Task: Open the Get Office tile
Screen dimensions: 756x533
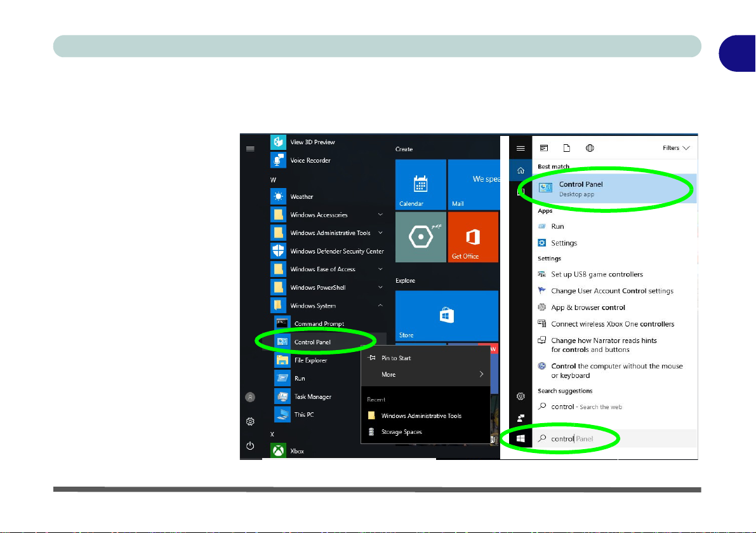Action: (x=473, y=237)
